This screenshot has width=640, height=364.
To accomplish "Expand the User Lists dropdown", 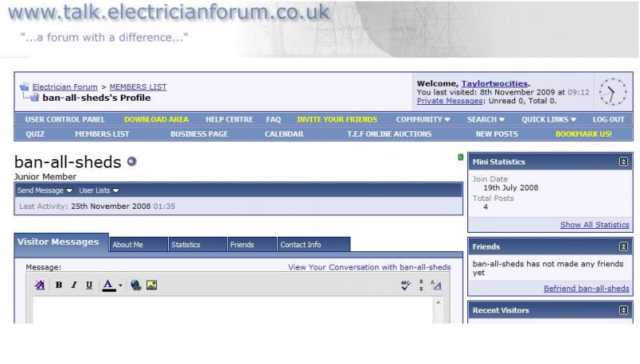I will pyautogui.click(x=98, y=190).
